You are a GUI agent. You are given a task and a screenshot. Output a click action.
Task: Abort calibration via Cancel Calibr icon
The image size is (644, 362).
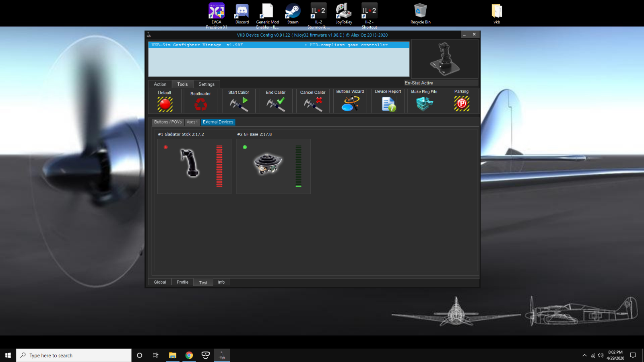(313, 105)
